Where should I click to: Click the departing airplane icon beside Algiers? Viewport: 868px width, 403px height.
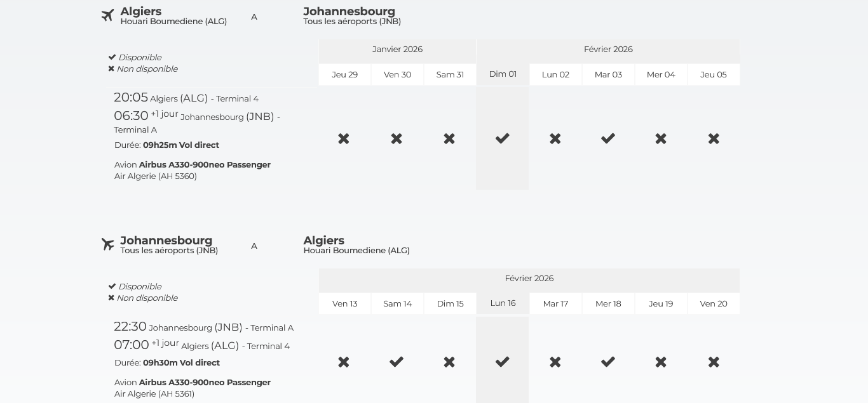point(108,15)
